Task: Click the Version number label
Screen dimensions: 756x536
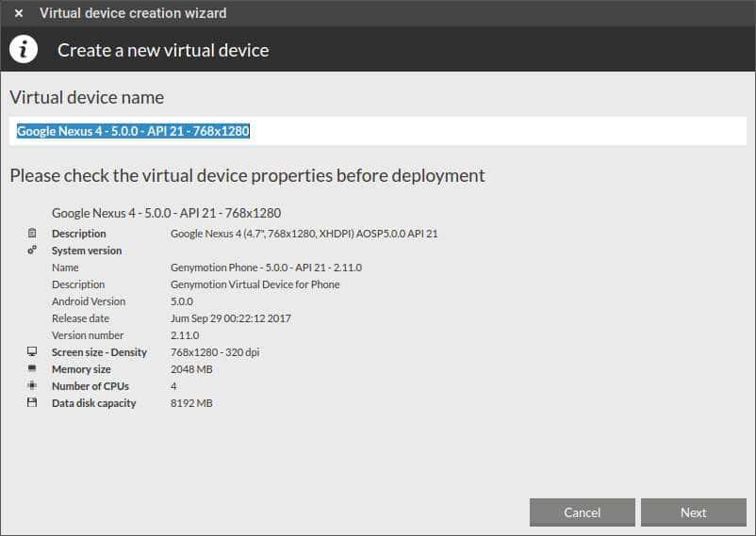Action: click(x=88, y=335)
